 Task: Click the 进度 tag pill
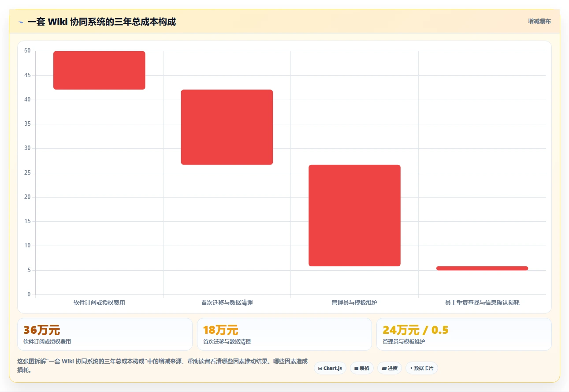390,368
